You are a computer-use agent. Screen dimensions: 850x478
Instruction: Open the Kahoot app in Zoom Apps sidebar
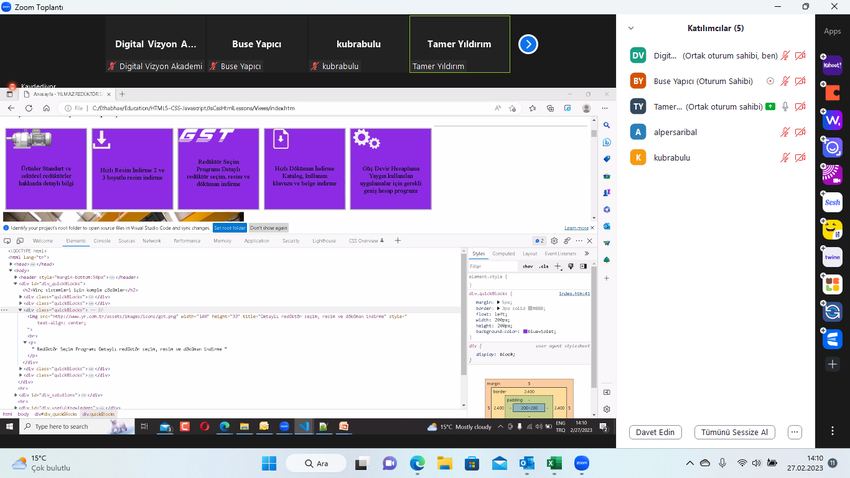(x=832, y=66)
